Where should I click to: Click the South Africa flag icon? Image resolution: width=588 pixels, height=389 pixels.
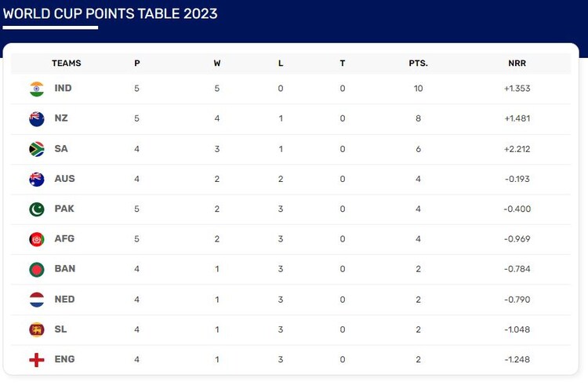coord(37,149)
